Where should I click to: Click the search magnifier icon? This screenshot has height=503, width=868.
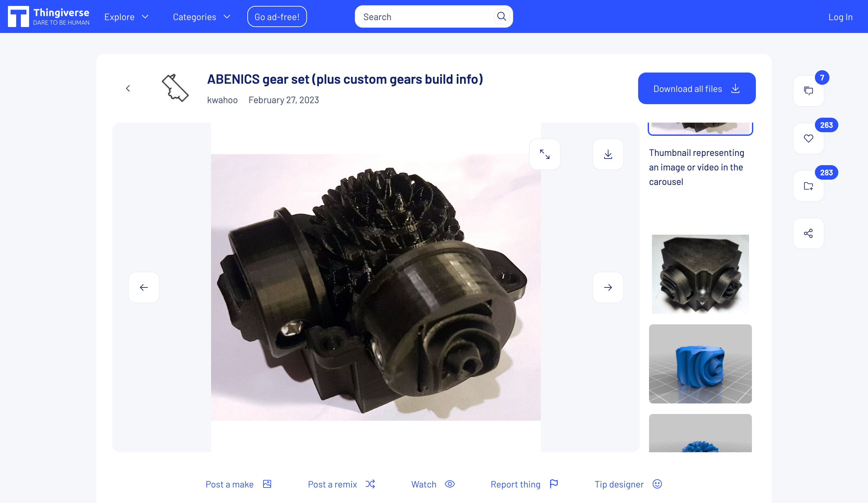tap(502, 16)
